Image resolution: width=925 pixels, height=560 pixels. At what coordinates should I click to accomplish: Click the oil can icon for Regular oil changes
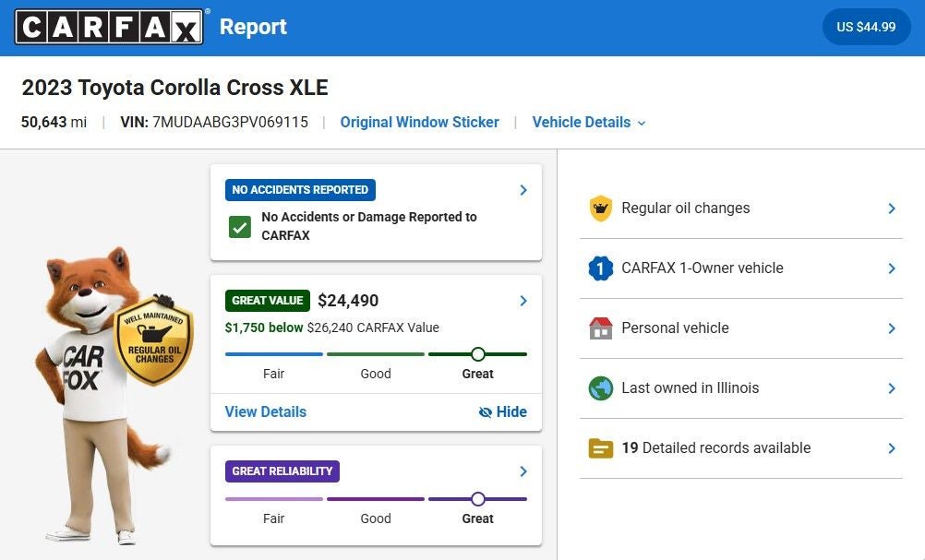pyautogui.click(x=601, y=208)
